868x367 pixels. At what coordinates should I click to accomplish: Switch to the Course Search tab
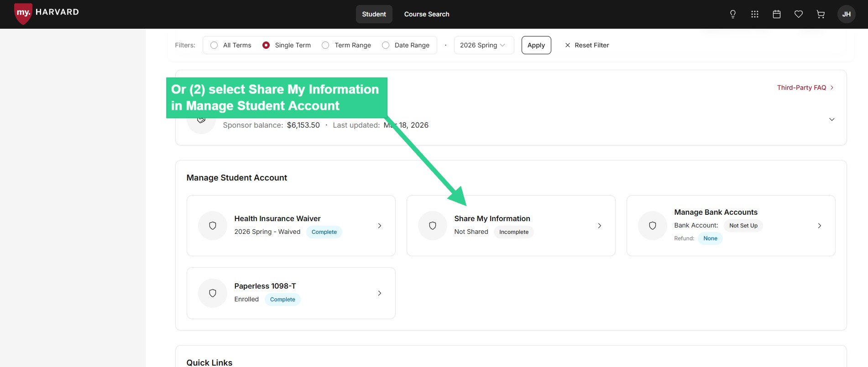(x=427, y=14)
